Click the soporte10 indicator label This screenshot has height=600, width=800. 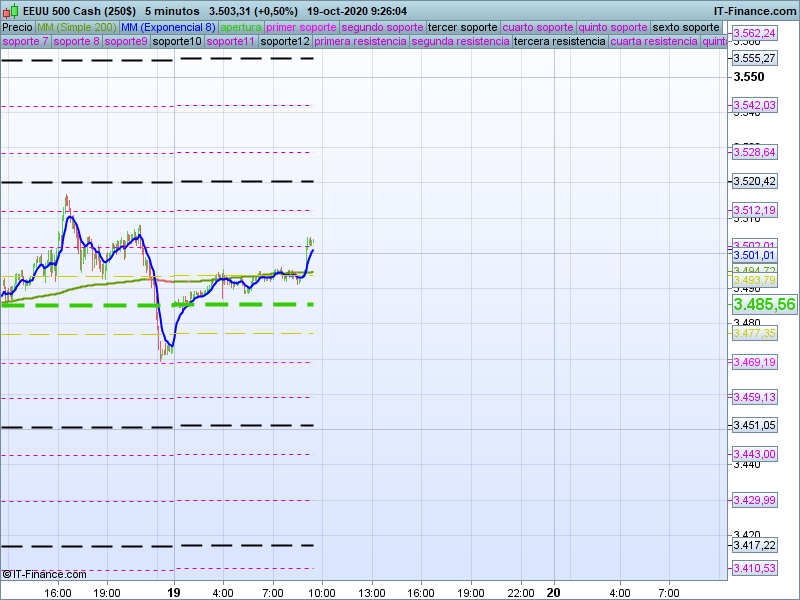tap(177, 42)
